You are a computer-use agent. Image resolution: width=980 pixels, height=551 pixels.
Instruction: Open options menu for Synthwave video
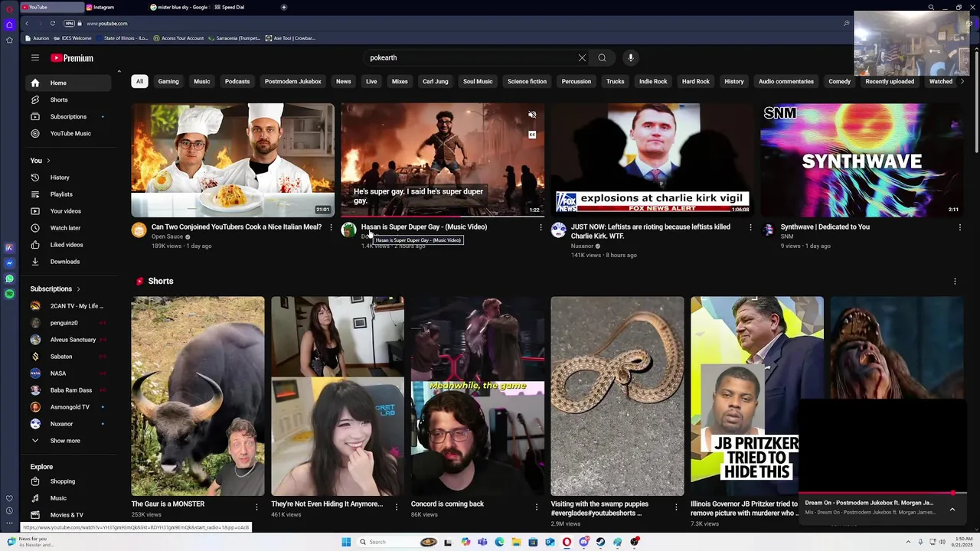pyautogui.click(x=959, y=227)
